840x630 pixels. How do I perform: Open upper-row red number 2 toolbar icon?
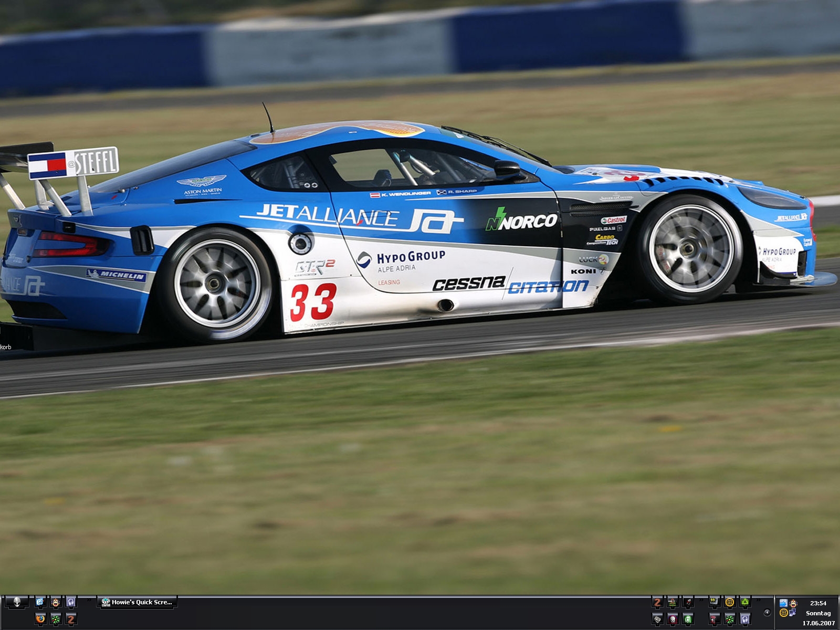657,602
